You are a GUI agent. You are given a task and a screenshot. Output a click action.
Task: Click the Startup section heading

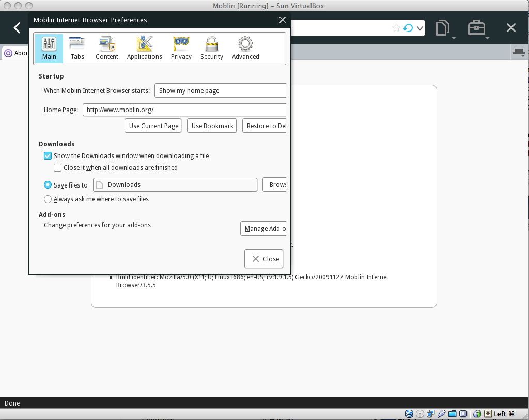(x=51, y=76)
